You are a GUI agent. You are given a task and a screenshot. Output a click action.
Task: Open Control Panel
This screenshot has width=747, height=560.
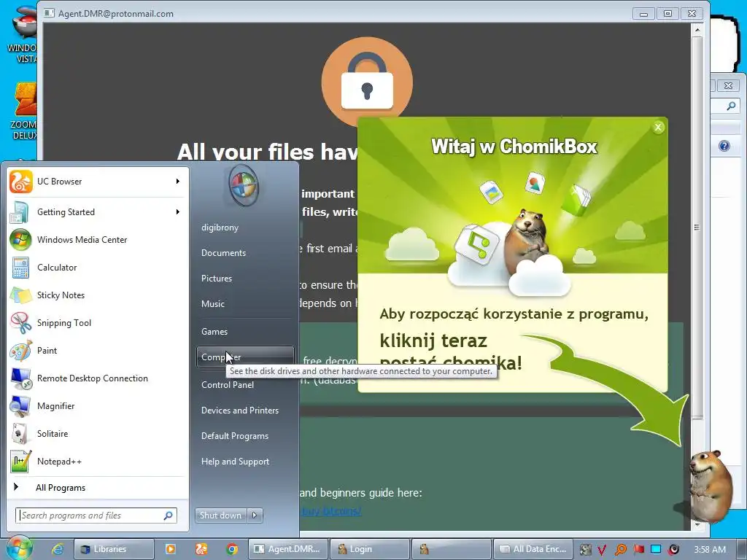[x=228, y=385]
